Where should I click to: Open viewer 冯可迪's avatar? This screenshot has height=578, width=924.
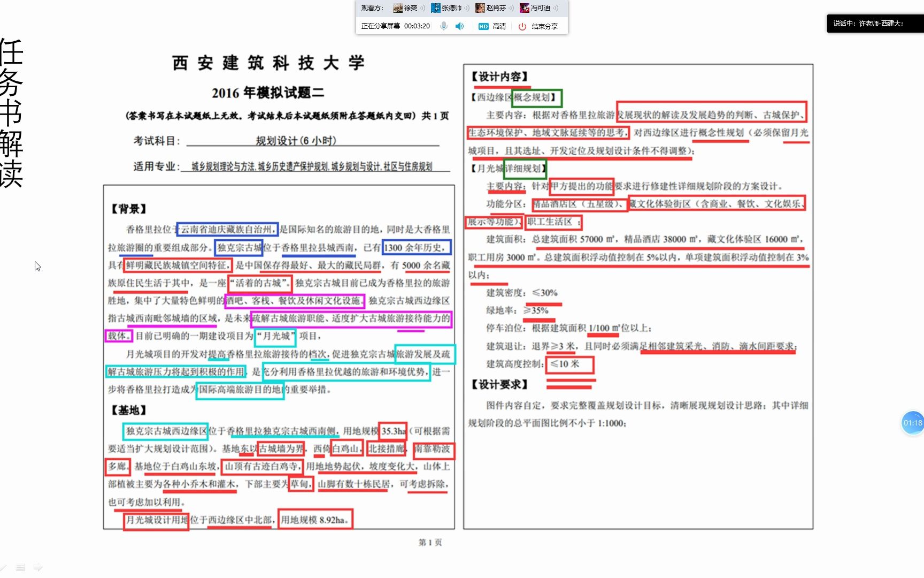pyautogui.click(x=525, y=8)
